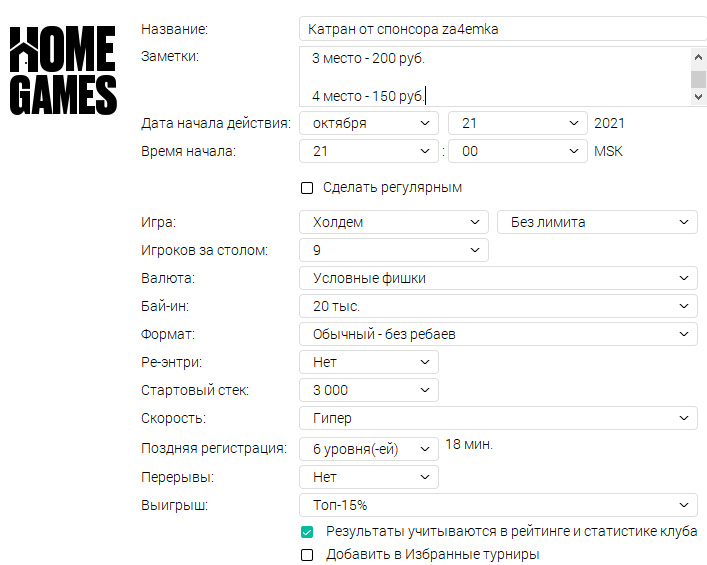Open the Бай-ин dropdown showing 20 тыс.
707x565 pixels.
(498, 306)
